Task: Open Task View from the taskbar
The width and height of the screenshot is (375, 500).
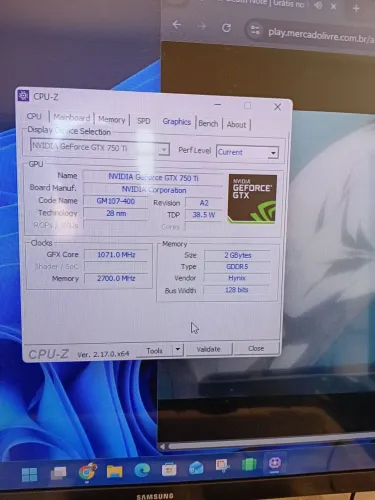Action: [58, 473]
